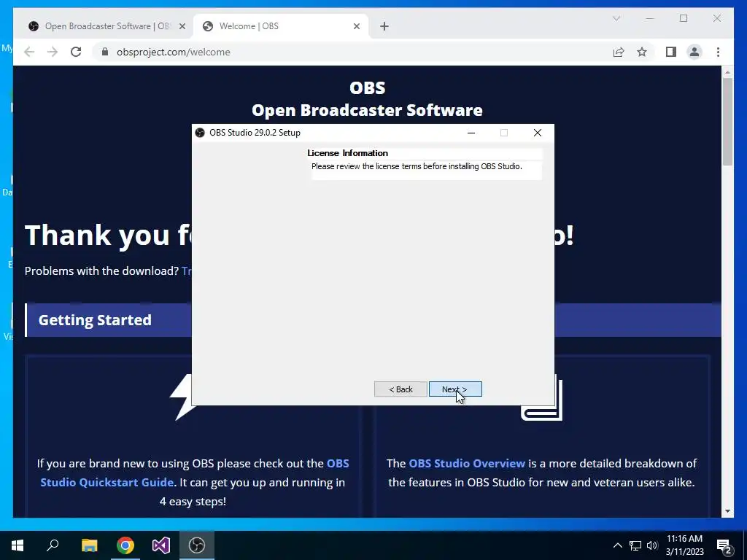Close the Welcome | OBS tab
The width and height of the screenshot is (747, 560).
356,26
